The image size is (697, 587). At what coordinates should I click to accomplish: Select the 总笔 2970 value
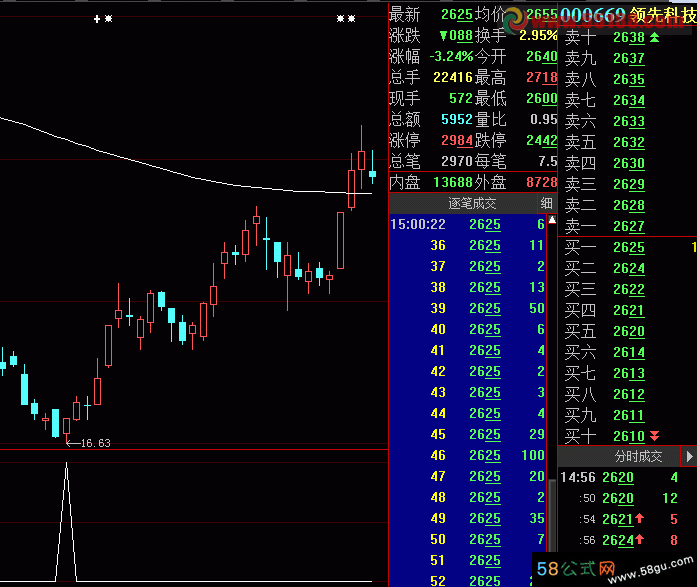[x=457, y=161]
